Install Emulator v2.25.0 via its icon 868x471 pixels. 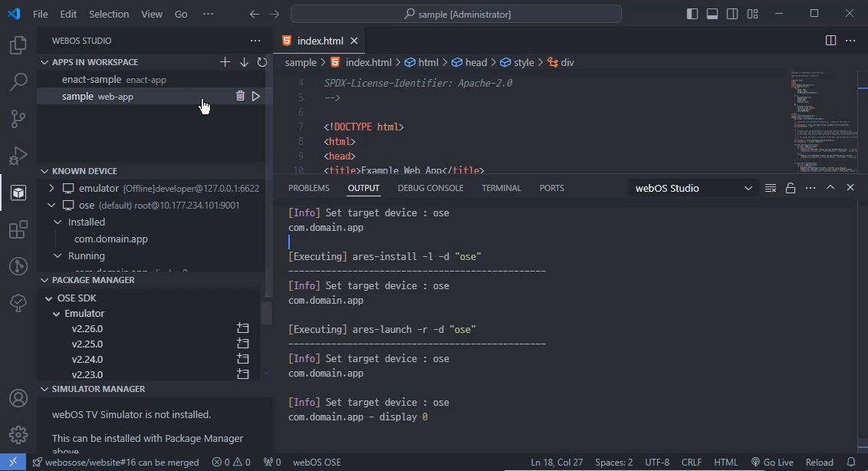242,344
